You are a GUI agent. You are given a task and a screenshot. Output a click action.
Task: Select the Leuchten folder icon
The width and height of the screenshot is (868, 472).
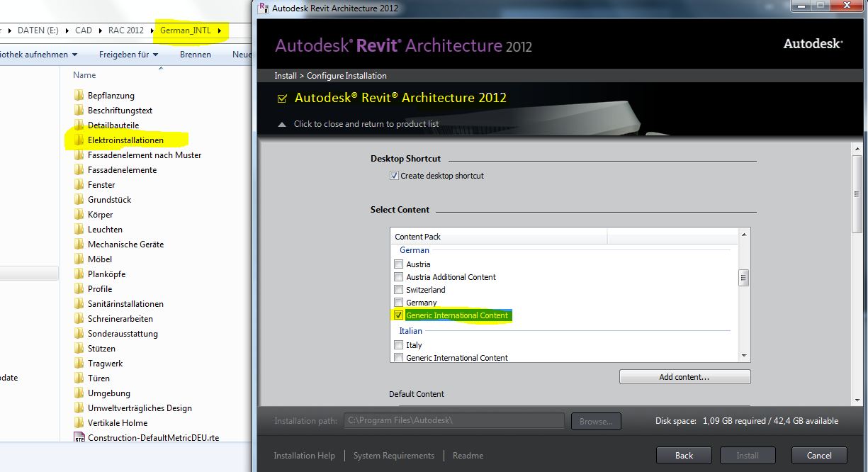[79, 230]
